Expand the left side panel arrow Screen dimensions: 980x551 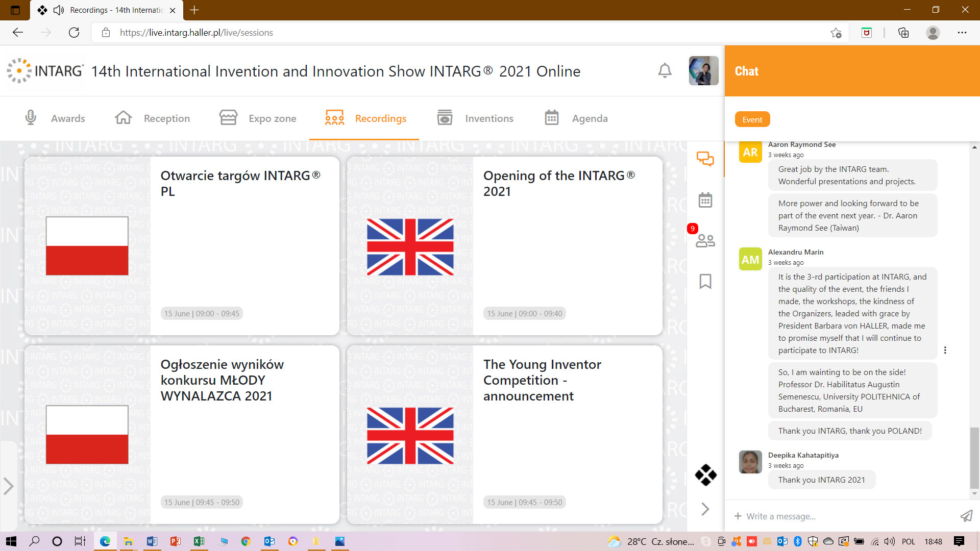coord(8,486)
